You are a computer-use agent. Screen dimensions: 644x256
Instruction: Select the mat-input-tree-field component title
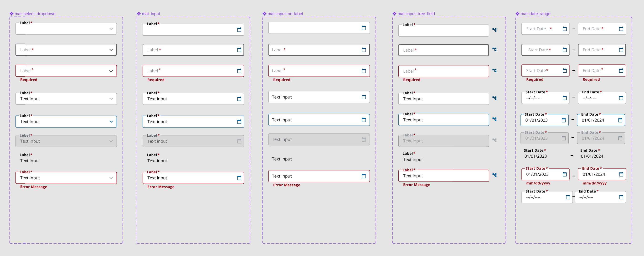(416, 14)
